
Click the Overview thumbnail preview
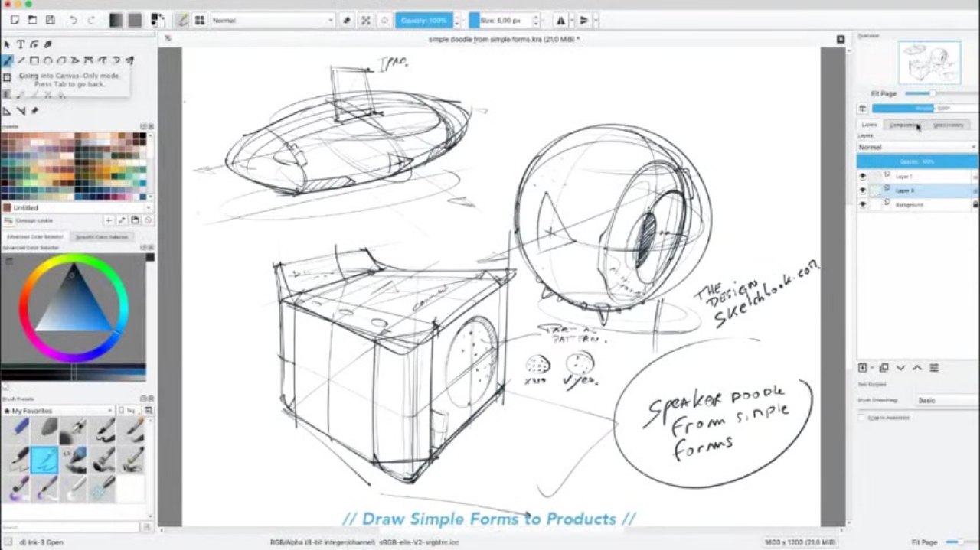coord(929,63)
